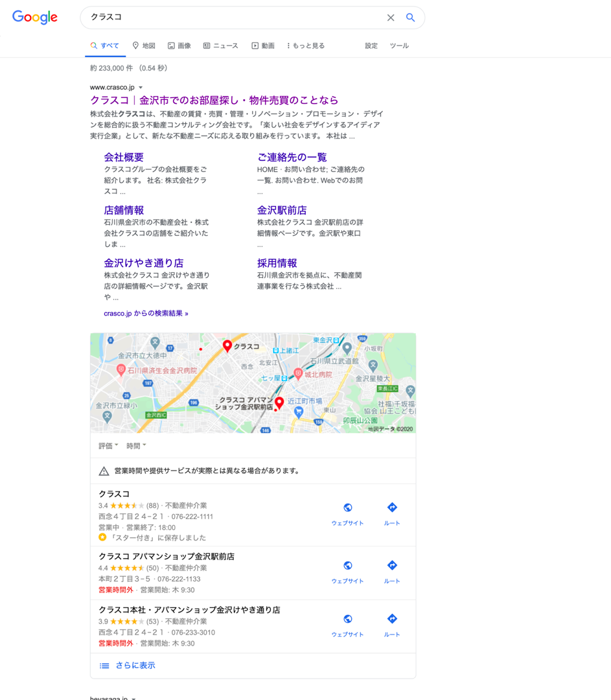Viewport: 611px width, 700px height.
Task: Click the 近江町市場 shopping marker on map
Action: [299, 412]
